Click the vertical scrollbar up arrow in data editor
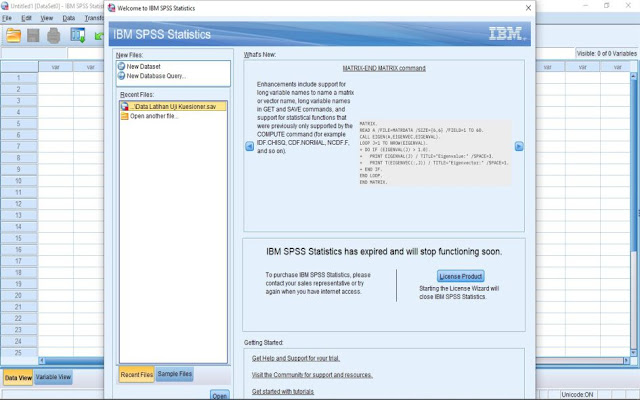Viewport: 640px width, 400px height. click(x=633, y=76)
